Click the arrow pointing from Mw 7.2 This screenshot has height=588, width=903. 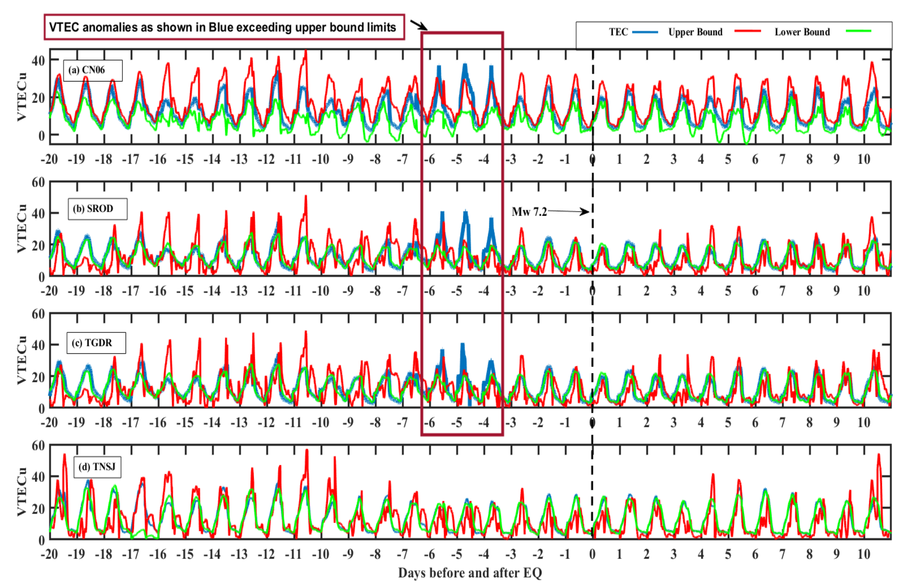coord(569,211)
